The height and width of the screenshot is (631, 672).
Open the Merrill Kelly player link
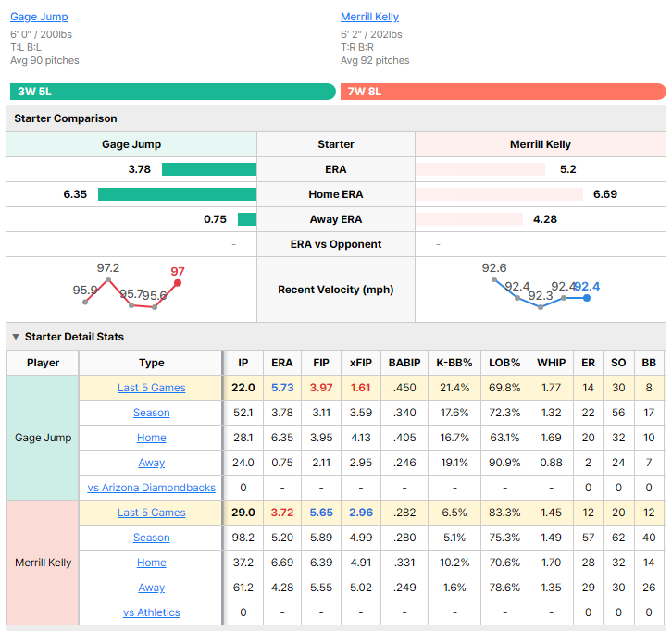click(369, 17)
